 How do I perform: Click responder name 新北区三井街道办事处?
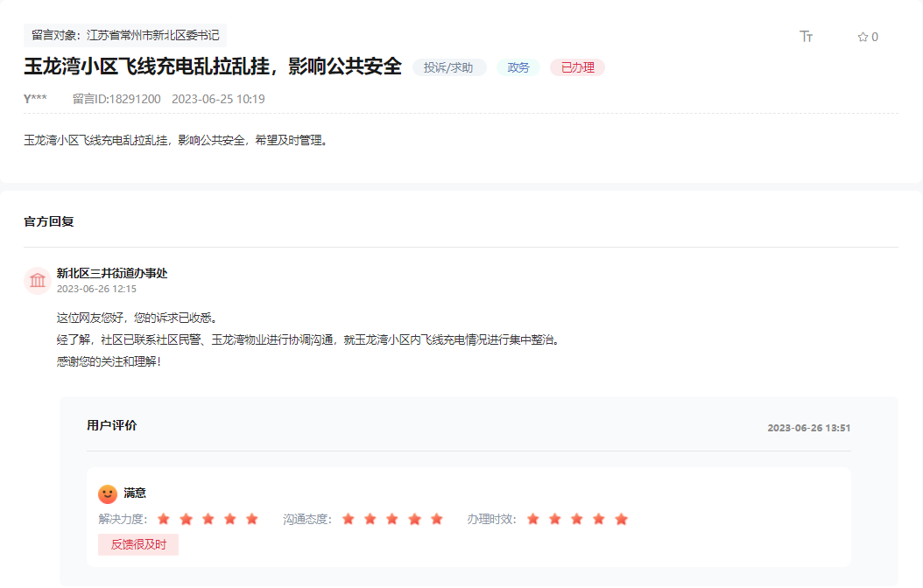pyautogui.click(x=110, y=272)
